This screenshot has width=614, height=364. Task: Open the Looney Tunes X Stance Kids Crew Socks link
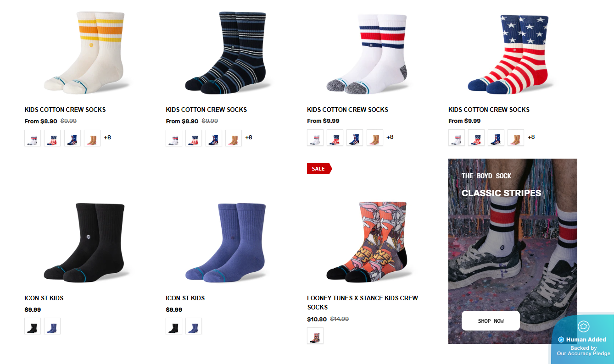pyautogui.click(x=363, y=303)
